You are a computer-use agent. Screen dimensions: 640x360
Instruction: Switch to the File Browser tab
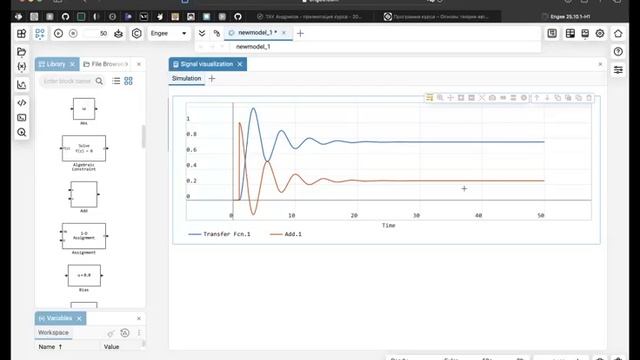coord(105,64)
